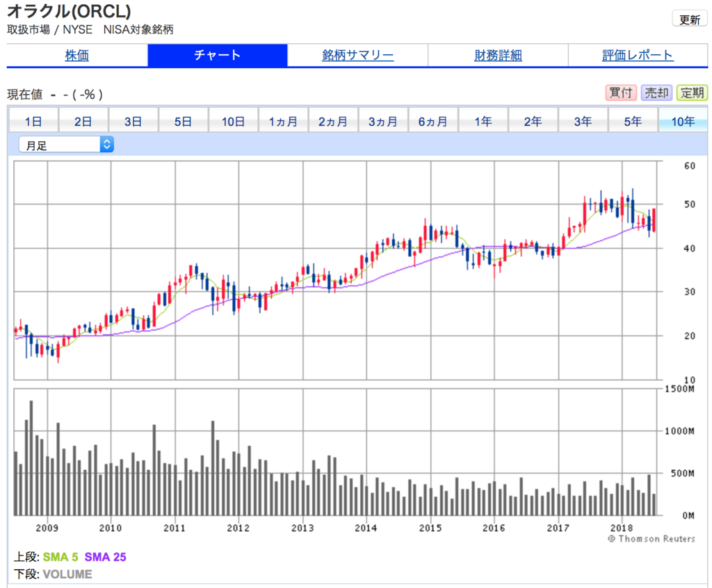Viewport: 712px width, 588px height.
Task: Open the 評価レポート tab
Action: pyautogui.click(x=638, y=55)
